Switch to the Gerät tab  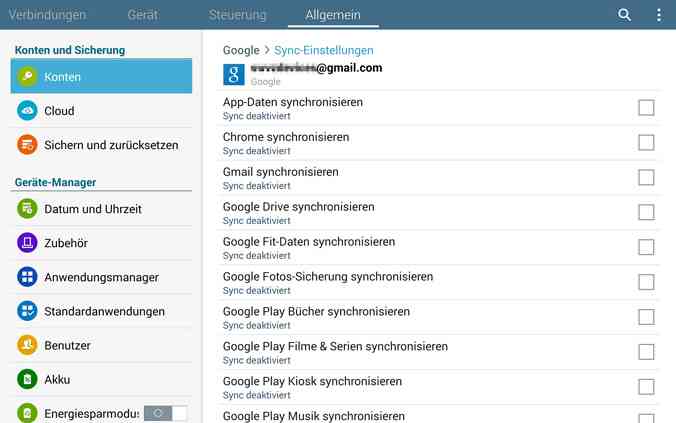tap(143, 15)
